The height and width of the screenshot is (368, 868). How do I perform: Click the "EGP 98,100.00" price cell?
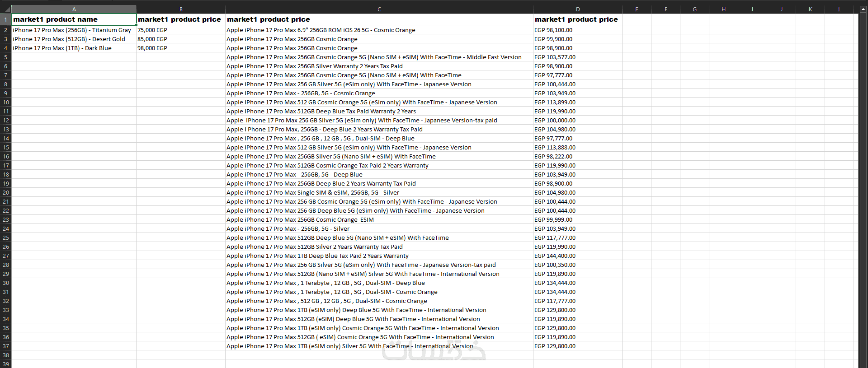[578, 30]
